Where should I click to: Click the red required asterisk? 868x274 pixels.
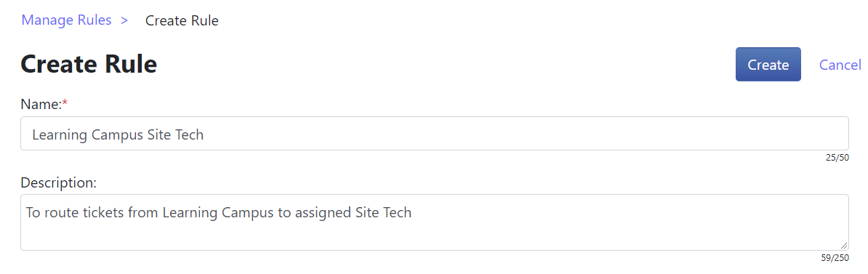65,103
